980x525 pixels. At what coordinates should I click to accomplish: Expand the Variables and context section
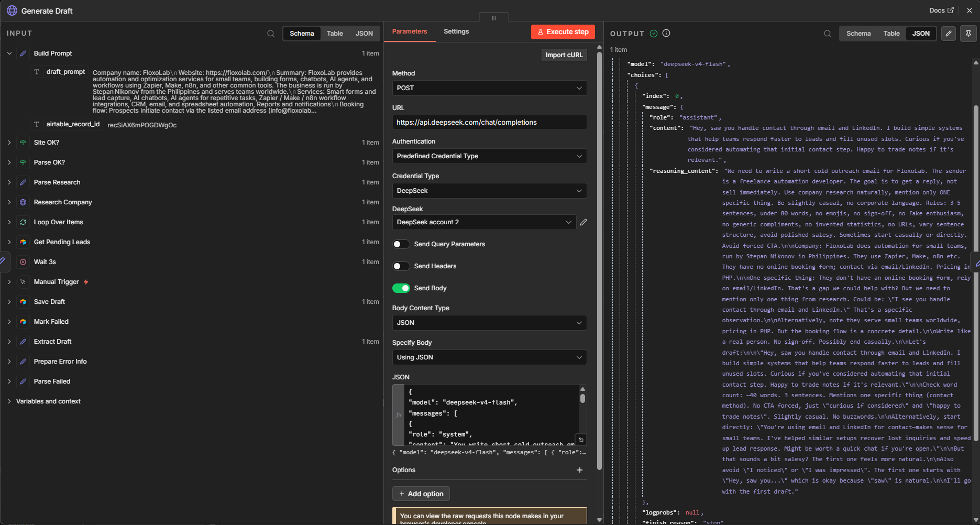9,401
